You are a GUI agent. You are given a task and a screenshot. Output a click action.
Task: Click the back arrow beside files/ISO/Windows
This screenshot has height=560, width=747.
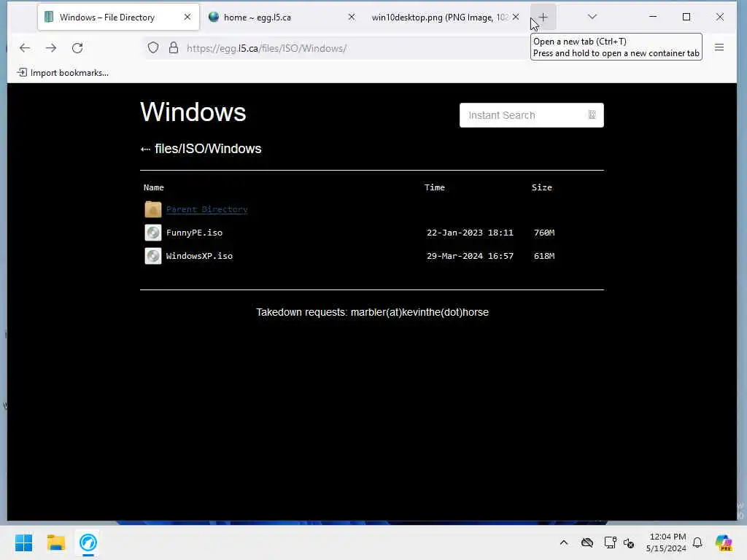[145, 149]
